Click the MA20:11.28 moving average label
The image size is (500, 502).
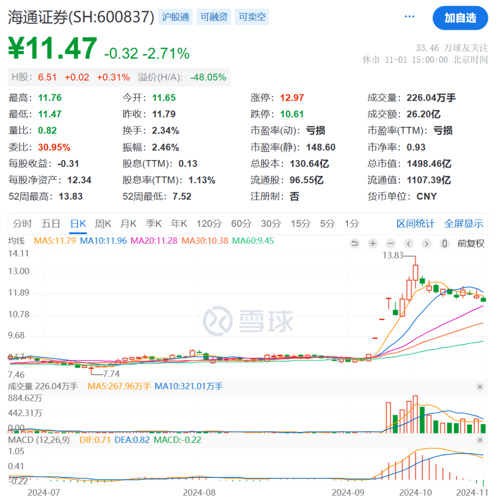click(x=154, y=241)
